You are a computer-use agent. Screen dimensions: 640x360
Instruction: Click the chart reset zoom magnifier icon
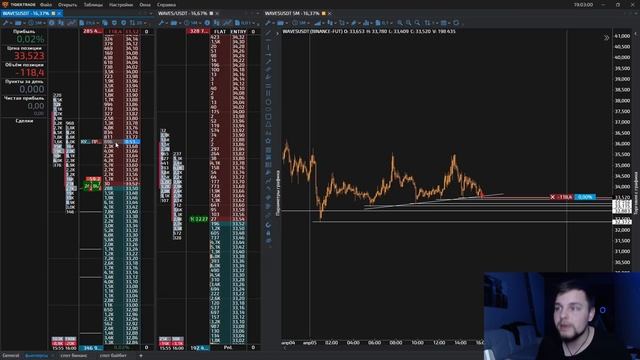pos(417,23)
